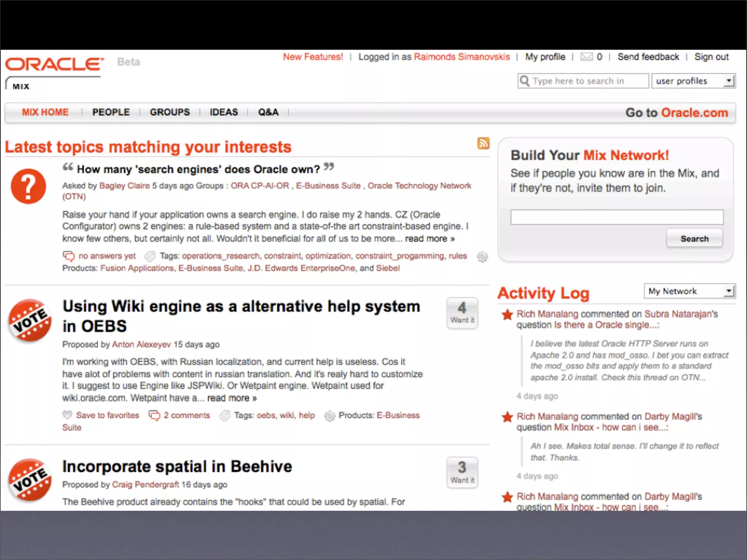Open J.D. Edwards EnterpriseOne product link

[301, 268]
